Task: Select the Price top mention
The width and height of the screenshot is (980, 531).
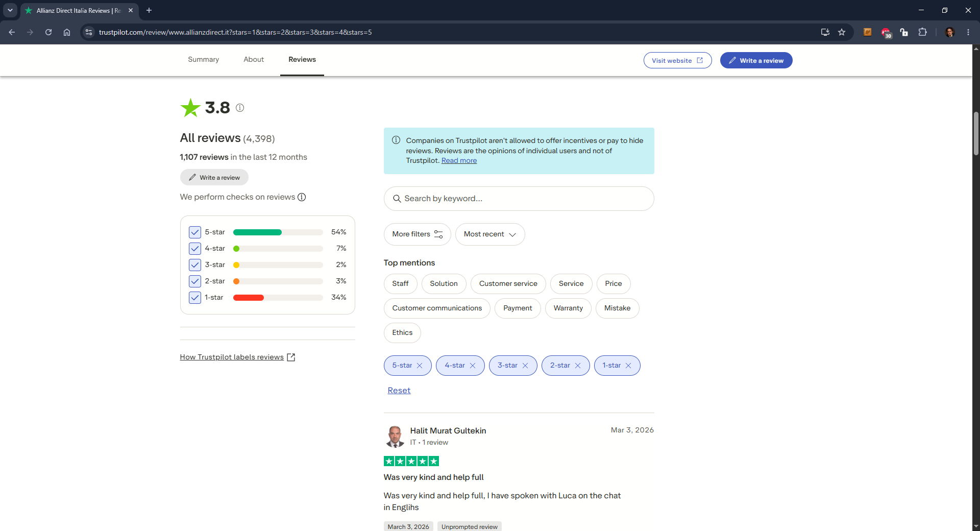Action: click(613, 284)
